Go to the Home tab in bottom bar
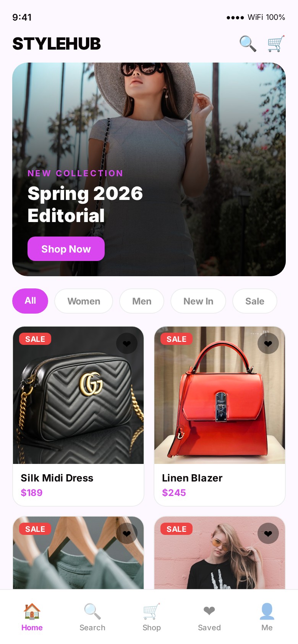 tap(32, 617)
